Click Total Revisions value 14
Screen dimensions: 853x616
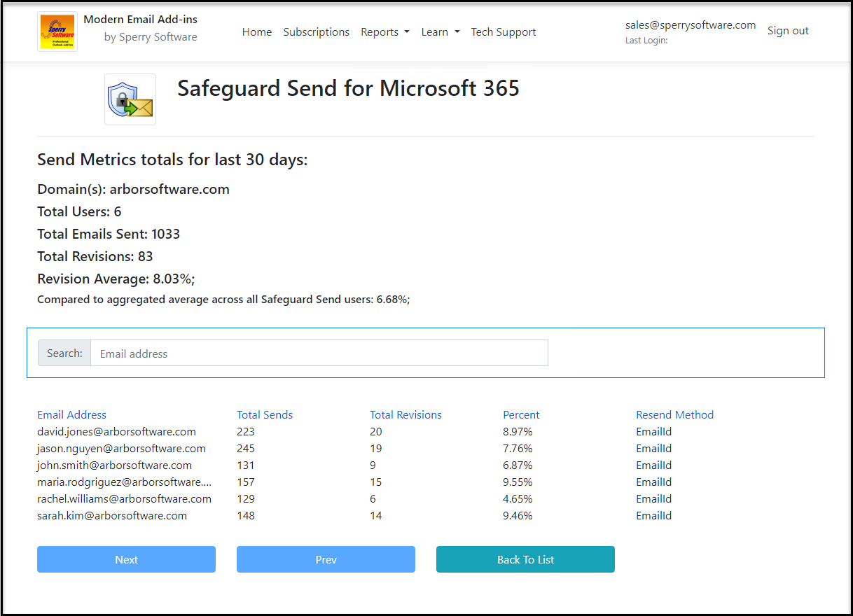(x=376, y=515)
